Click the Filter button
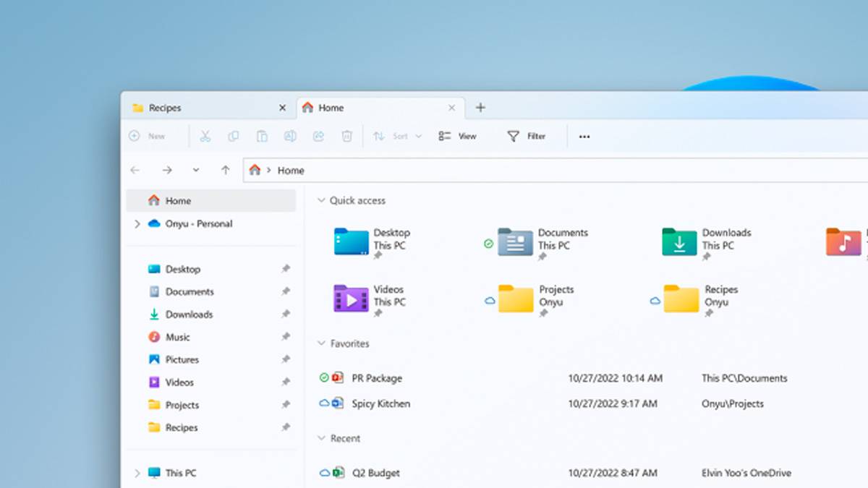The width and height of the screenshot is (868, 488). [527, 136]
